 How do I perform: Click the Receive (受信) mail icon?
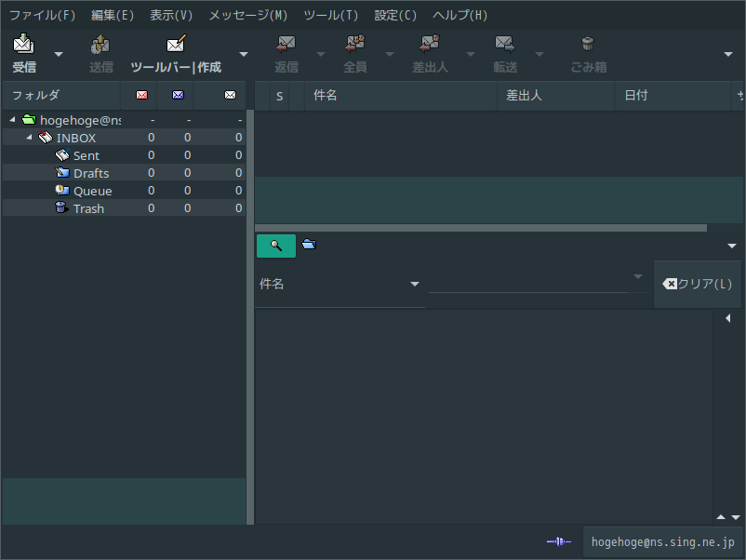point(24,45)
